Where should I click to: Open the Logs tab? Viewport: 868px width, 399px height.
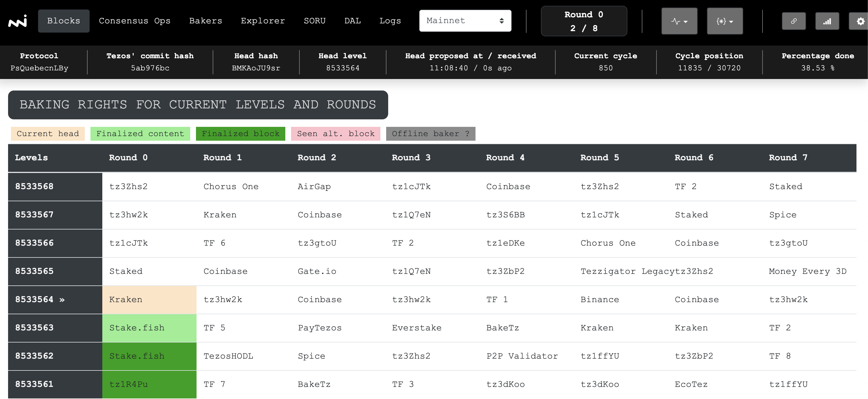click(390, 21)
